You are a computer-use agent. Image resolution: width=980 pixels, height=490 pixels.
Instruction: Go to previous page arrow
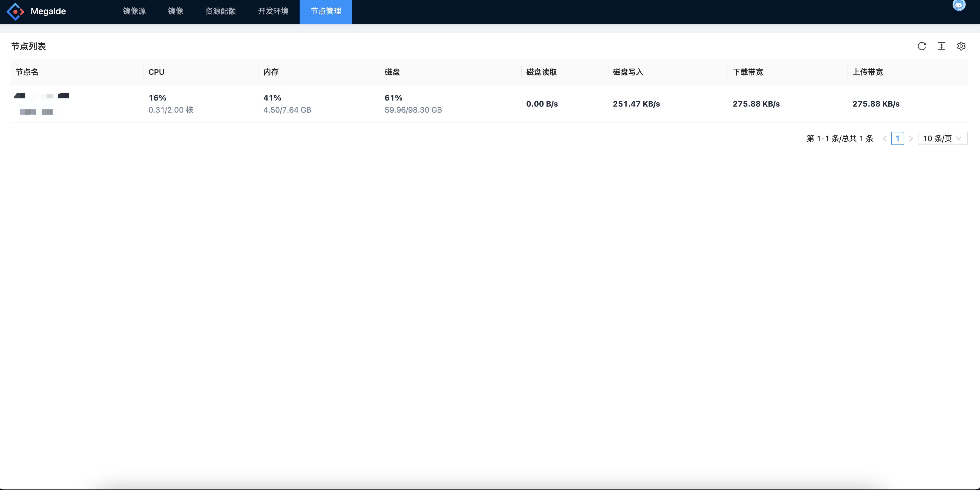point(884,139)
